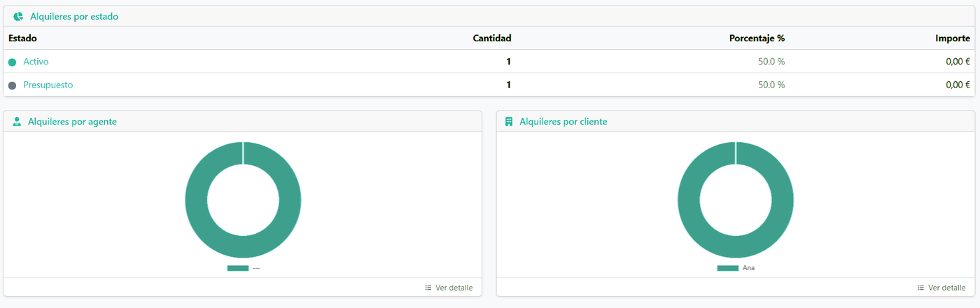Open the Activo status link

click(36, 62)
